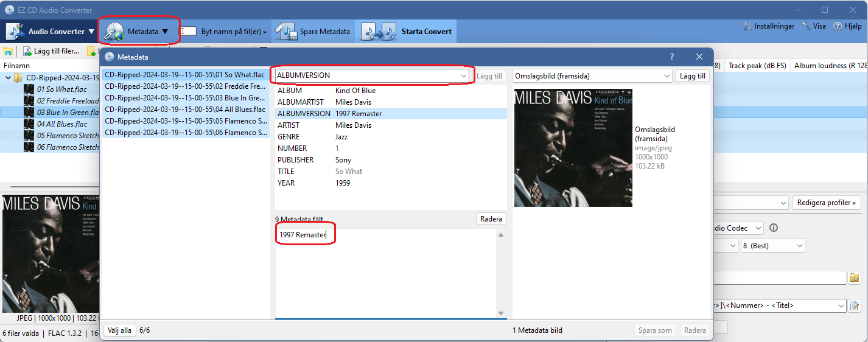Image resolution: width=868 pixels, height=342 pixels.
Task: Click the Välj alla button
Action: click(x=119, y=330)
